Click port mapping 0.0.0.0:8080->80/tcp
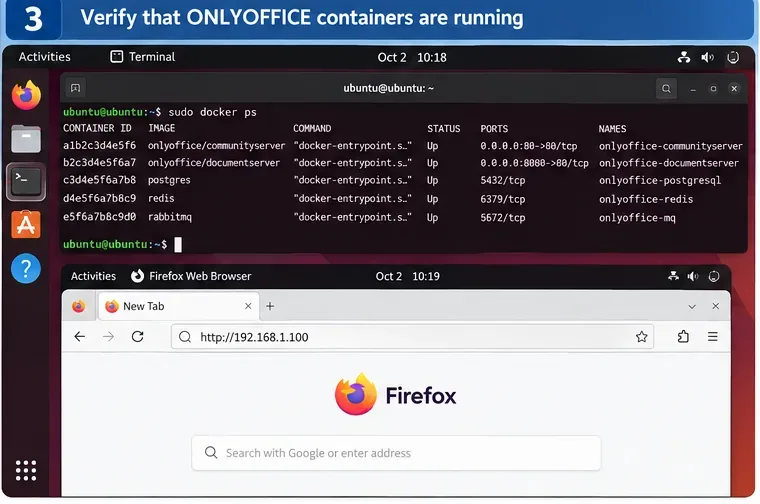The height and width of the screenshot is (504, 760). [x=534, y=163]
